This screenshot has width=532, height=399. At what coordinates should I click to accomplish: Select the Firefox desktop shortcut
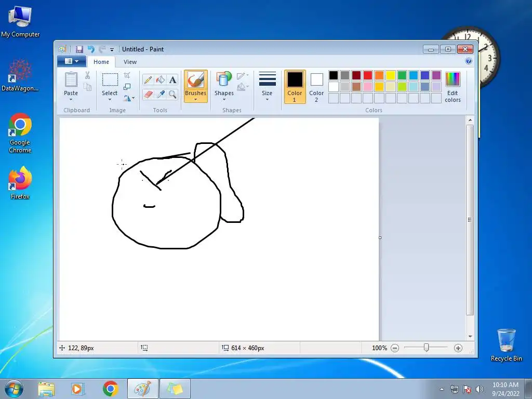click(x=20, y=182)
